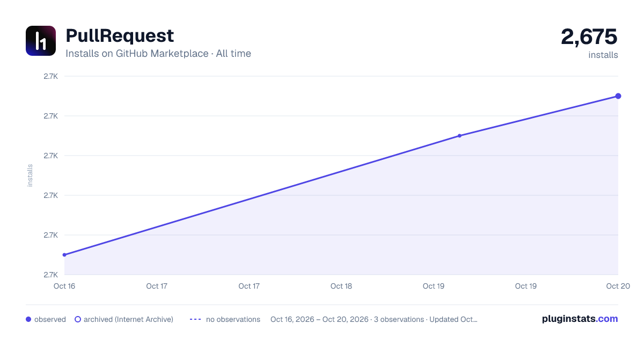Click the 'archived (Internet Archive)' legend label
Image resolution: width=644 pixels, height=338 pixels.
click(x=128, y=319)
